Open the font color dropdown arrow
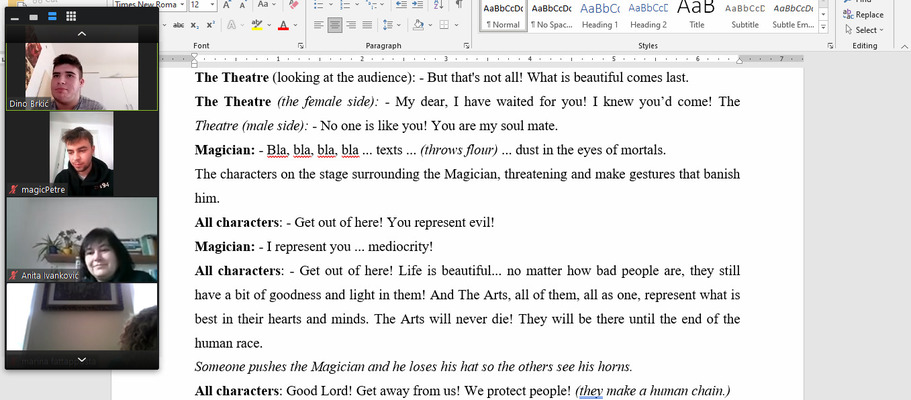 point(295,25)
